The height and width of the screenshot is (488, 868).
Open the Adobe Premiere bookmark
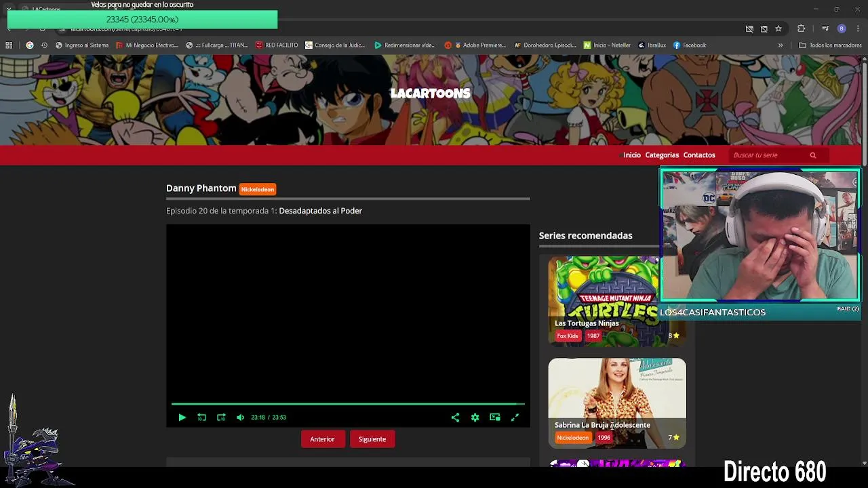click(476, 45)
